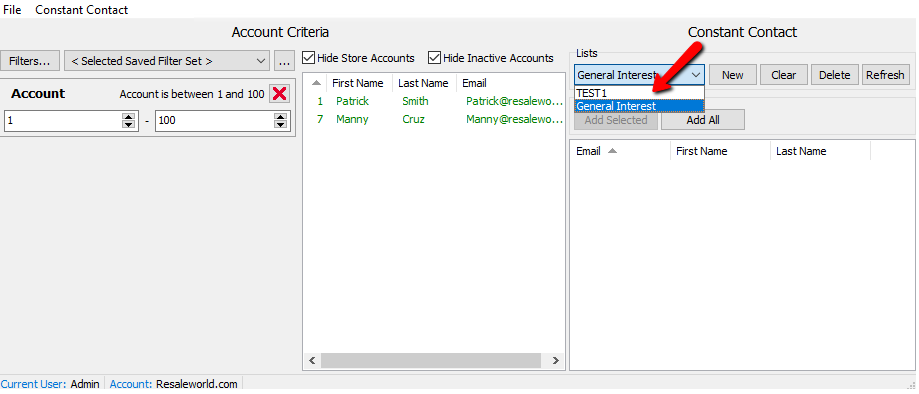This screenshot has height=394, width=919.
Task: Click the Delete list button
Action: (835, 75)
